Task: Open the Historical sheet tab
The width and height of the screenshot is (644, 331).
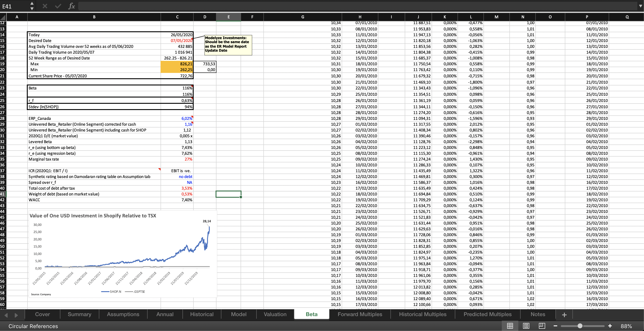Action: tap(202, 314)
